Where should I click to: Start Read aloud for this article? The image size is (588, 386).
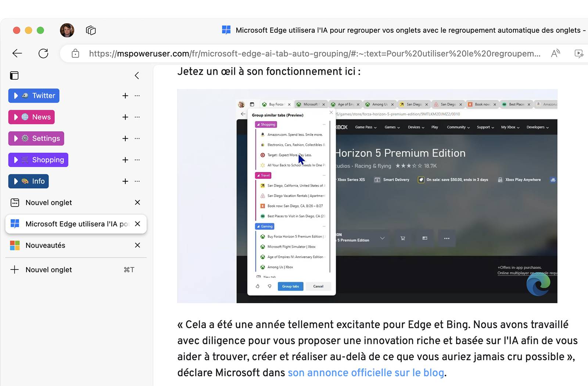click(555, 53)
